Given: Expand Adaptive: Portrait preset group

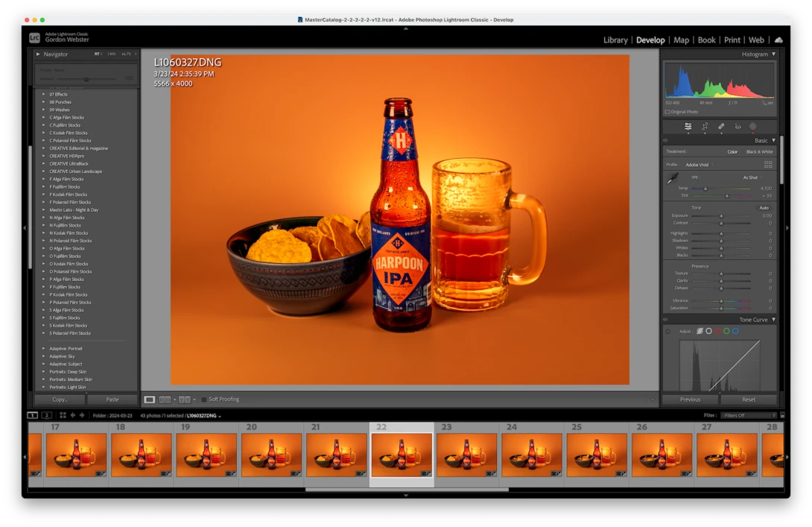Looking at the screenshot, I should click(x=43, y=349).
